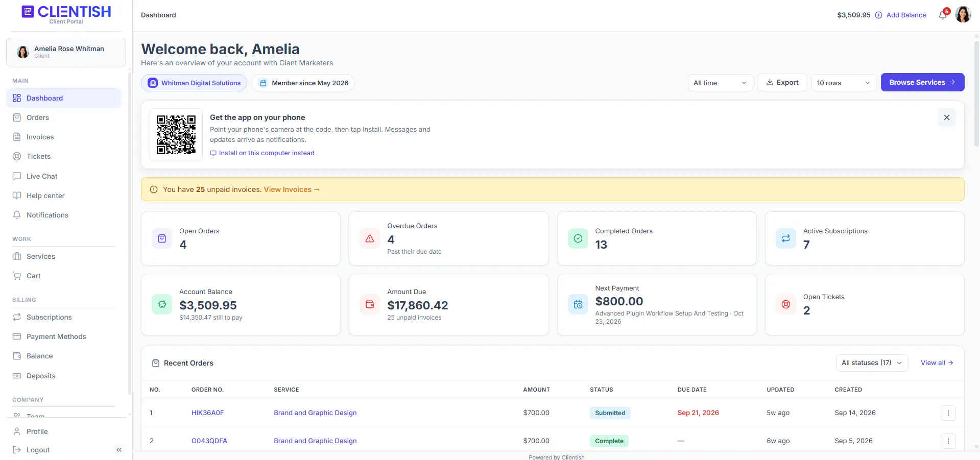This screenshot has height=460, width=980.
Task: Click Add Balance link
Action: pyautogui.click(x=901, y=15)
